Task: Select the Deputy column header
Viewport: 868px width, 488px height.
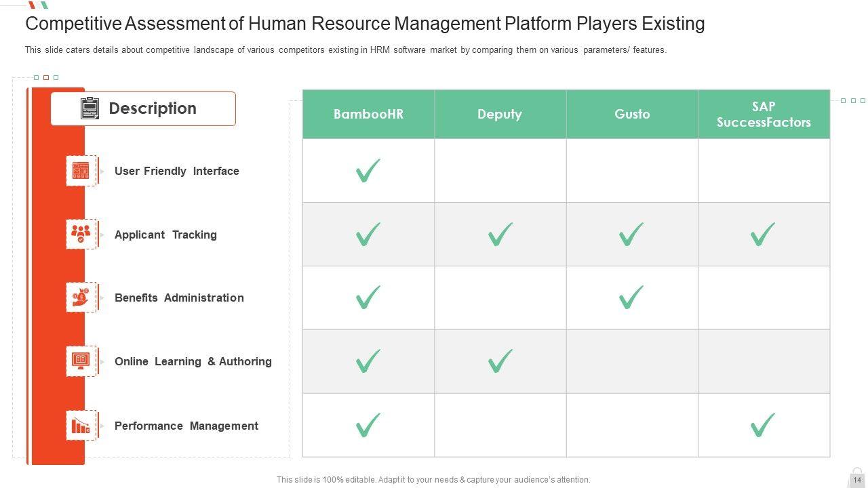Action: 500,114
